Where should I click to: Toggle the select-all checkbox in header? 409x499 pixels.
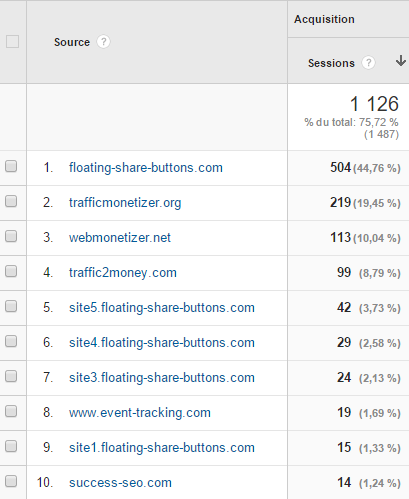[12, 42]
